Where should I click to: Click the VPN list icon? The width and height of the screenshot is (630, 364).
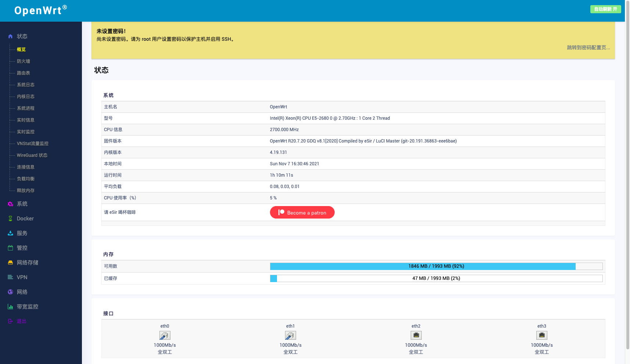click(x=10, y=277)
